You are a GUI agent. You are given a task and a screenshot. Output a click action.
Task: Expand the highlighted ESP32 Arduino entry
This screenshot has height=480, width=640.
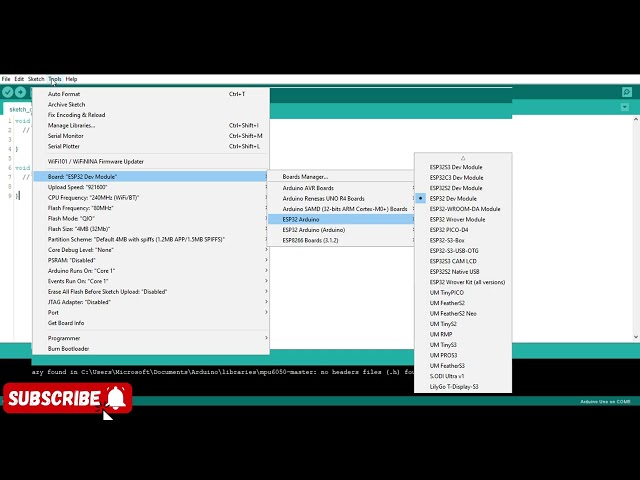[x=341, y=220]
